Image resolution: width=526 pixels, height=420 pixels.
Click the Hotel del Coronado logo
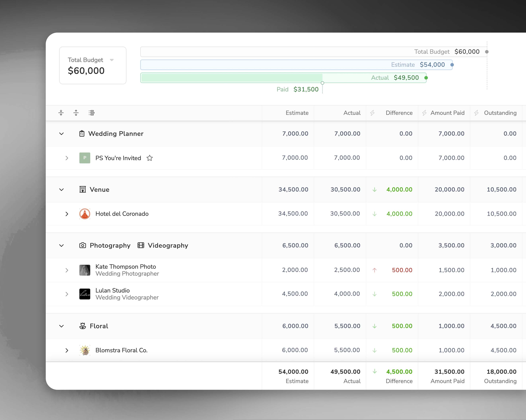pyautogui.click(x=85, y=214)
